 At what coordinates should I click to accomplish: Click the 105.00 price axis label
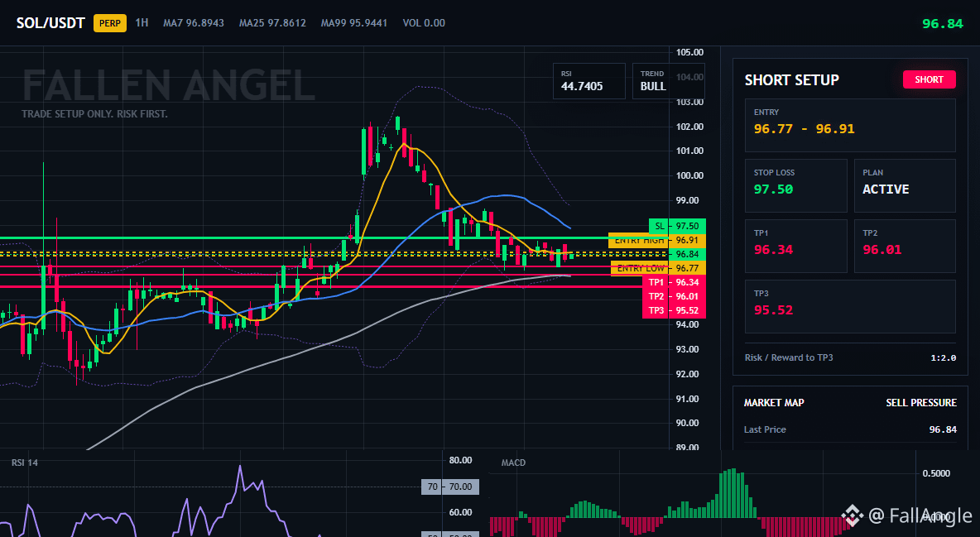pos(689,52)
